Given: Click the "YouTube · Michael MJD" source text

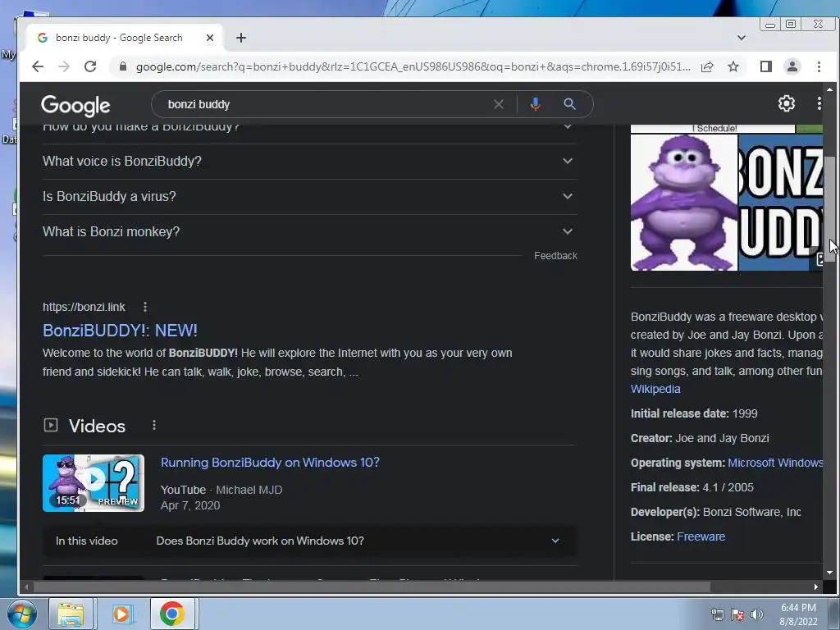Looking at the screenshot, I should 221,490.
